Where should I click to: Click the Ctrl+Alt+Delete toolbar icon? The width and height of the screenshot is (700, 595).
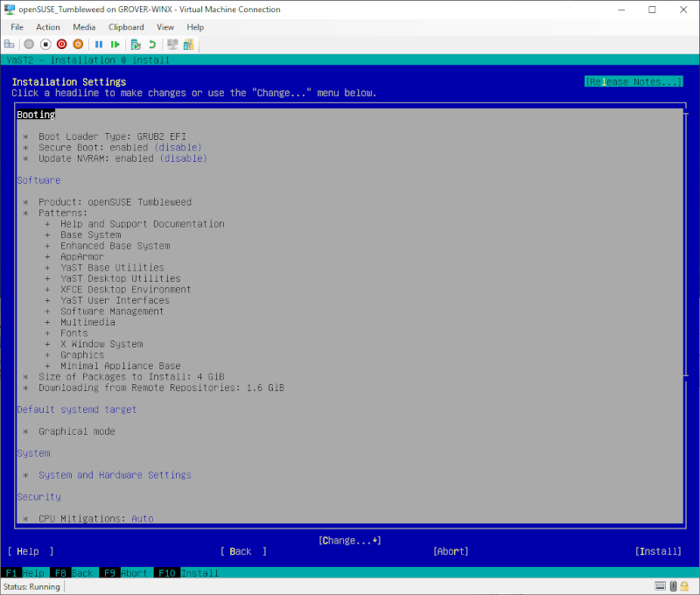tap(9, 44)
